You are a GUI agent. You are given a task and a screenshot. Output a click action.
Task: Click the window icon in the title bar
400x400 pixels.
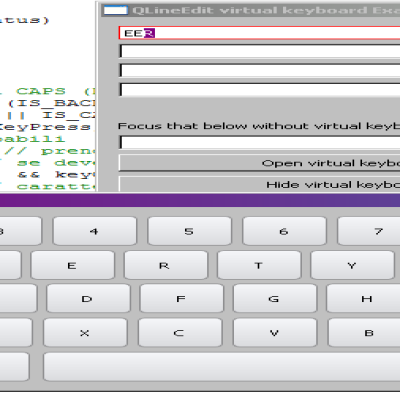[x=115, y=10]
